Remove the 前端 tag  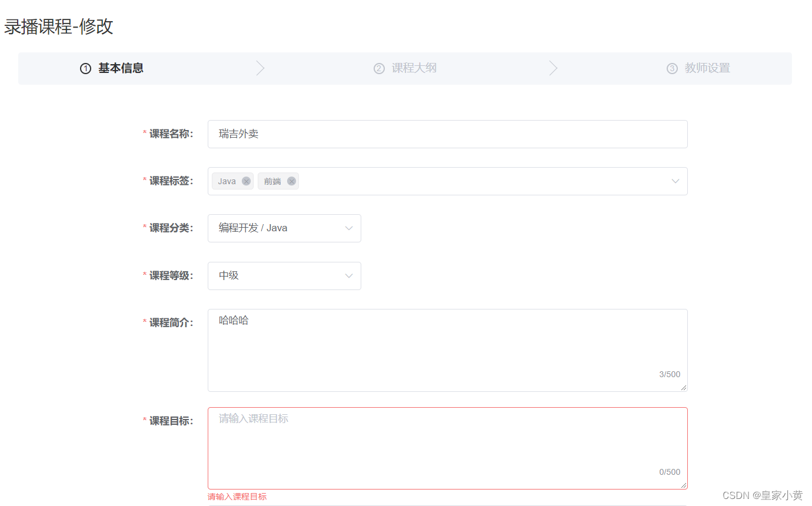(x=291, y=181)
